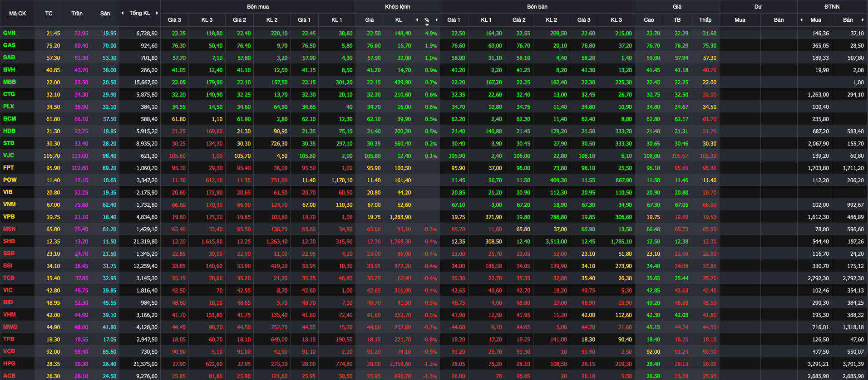Click right arrow beside Tổng KL header
The height and width of the screenshot is (380, 868).
pos(157,13)
